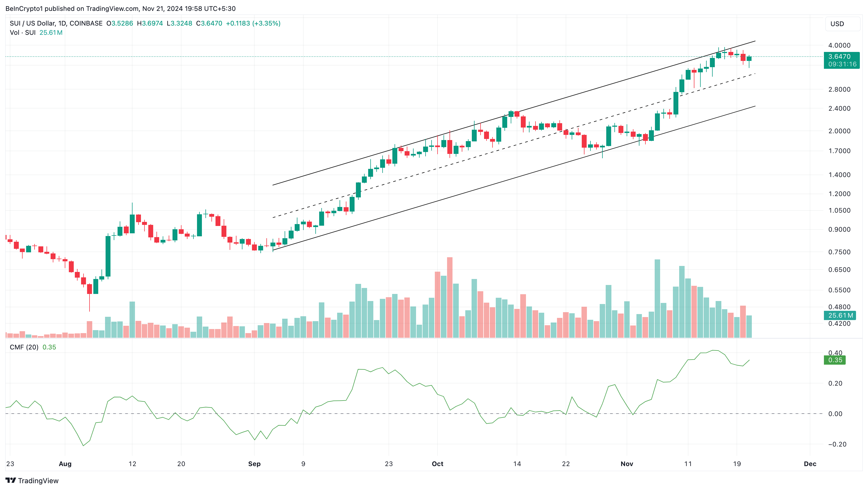Select the CMF (20) indicator legend

point(24,347)
